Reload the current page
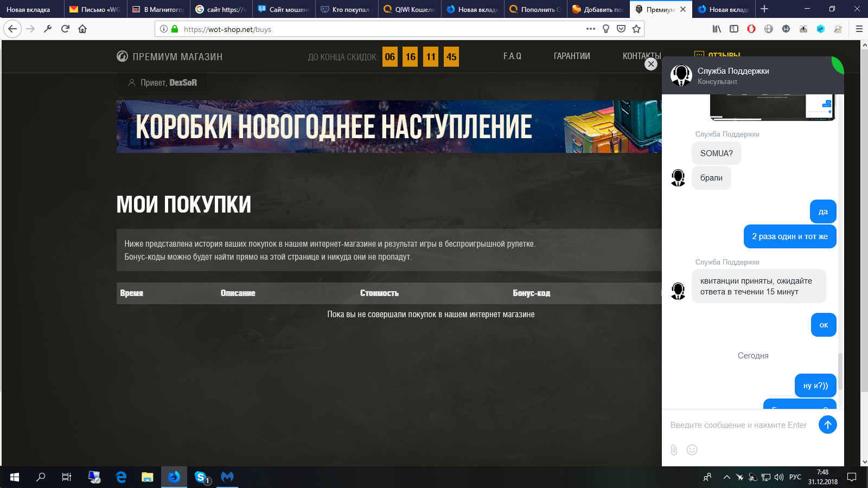The image size is (868, 488). [x=65, y=29]
